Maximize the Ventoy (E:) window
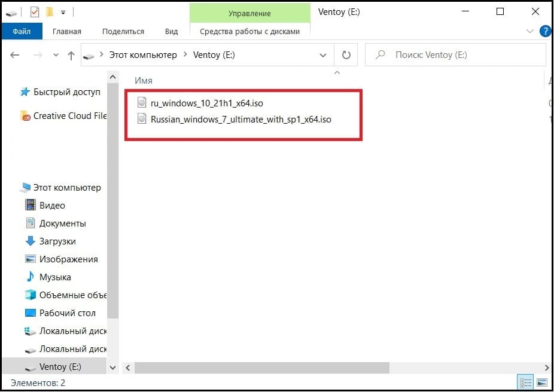The image size is (554, 392). pyautogui.click(x=500, y=12)
